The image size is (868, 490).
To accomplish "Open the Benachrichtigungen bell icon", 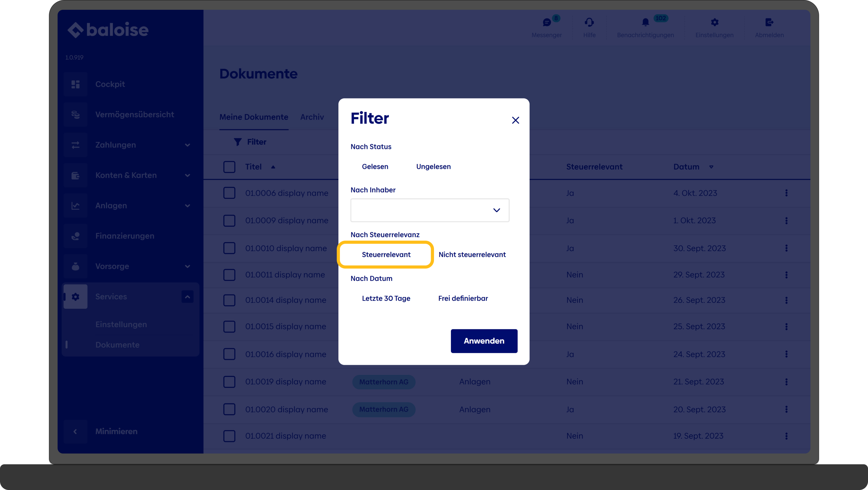I will (645, 23).
